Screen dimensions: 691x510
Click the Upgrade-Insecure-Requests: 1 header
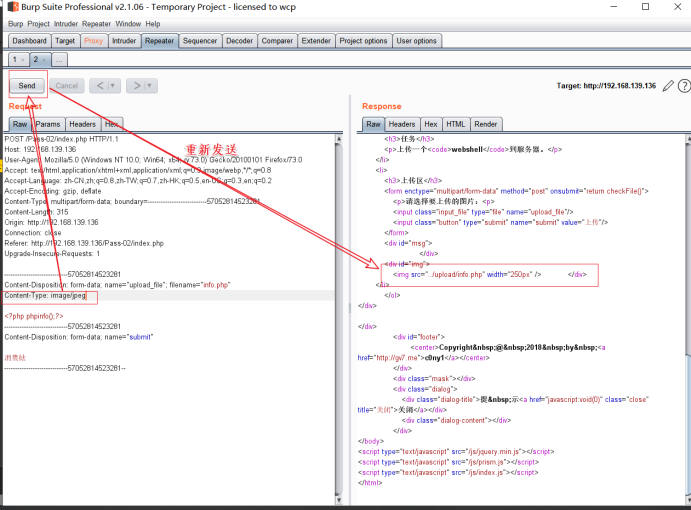tap(52, 253)
